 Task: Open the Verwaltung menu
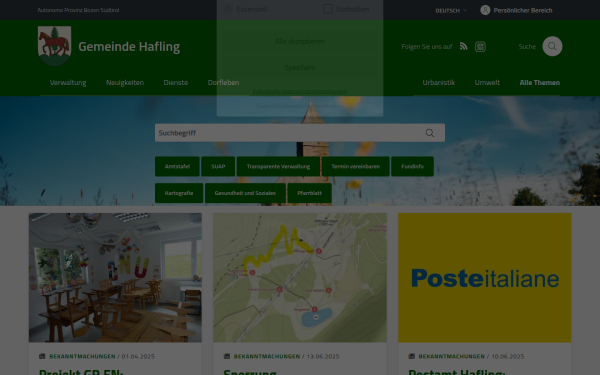click(68, 83)
